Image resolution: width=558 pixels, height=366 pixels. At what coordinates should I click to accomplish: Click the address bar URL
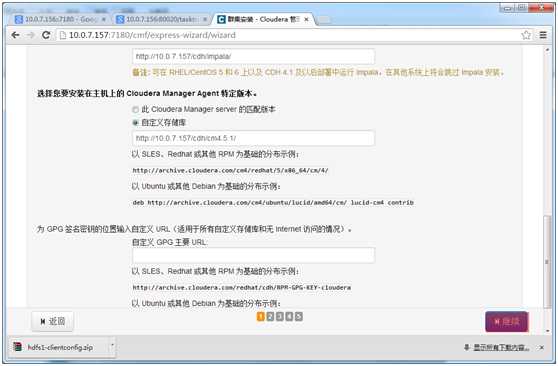152,35
